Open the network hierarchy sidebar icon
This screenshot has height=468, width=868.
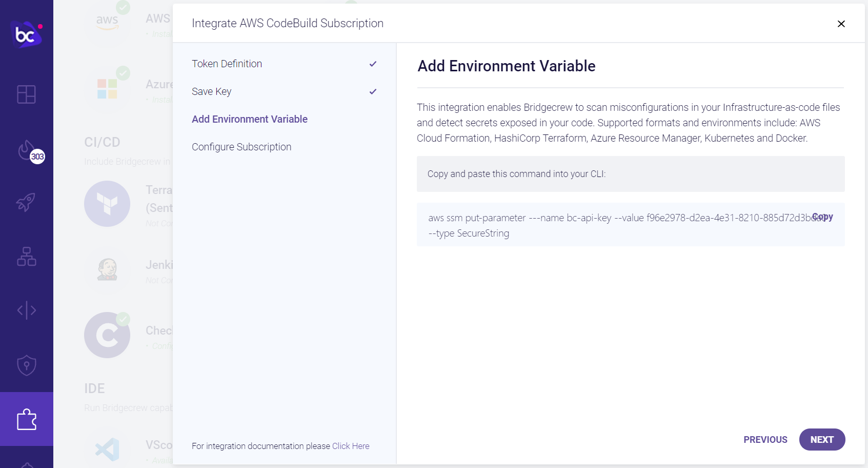click(26, 256)
